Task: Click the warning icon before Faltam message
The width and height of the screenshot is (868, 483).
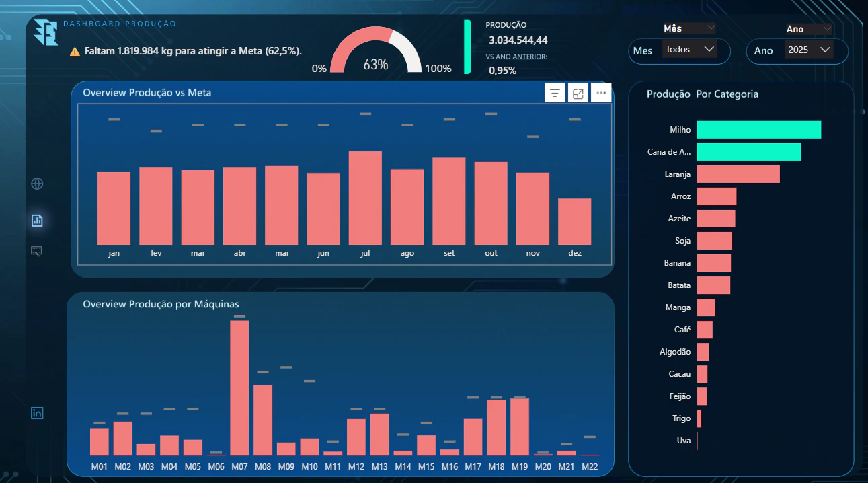Action: coord(75,51)
